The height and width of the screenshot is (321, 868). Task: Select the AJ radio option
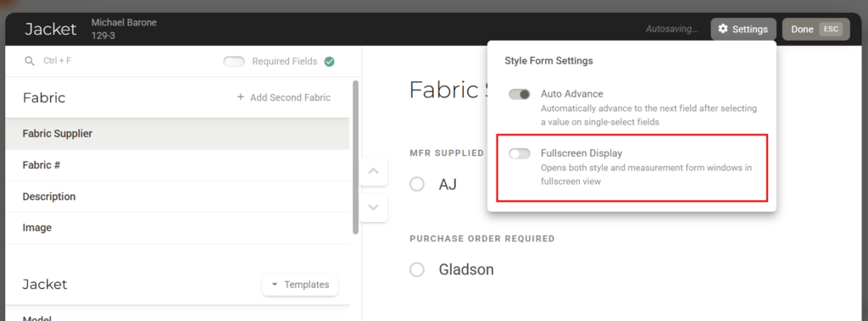pos(417,185)
